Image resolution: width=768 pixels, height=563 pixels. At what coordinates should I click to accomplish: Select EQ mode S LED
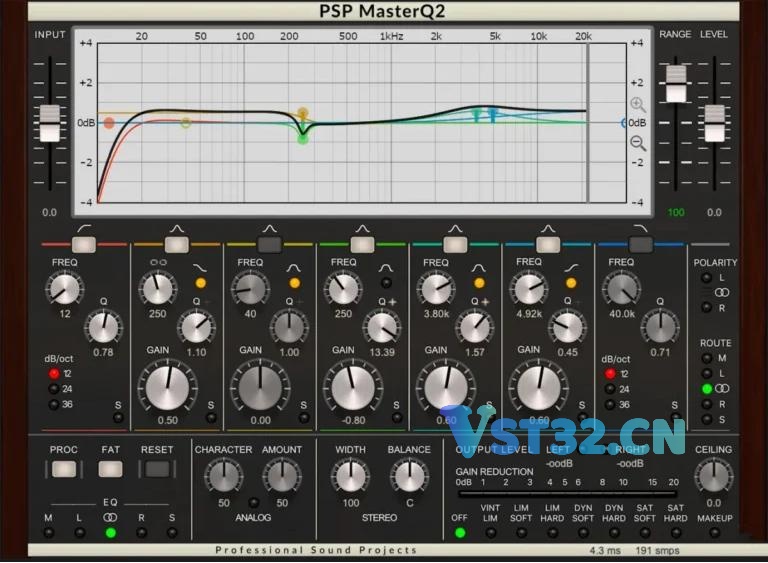[172, 533]
